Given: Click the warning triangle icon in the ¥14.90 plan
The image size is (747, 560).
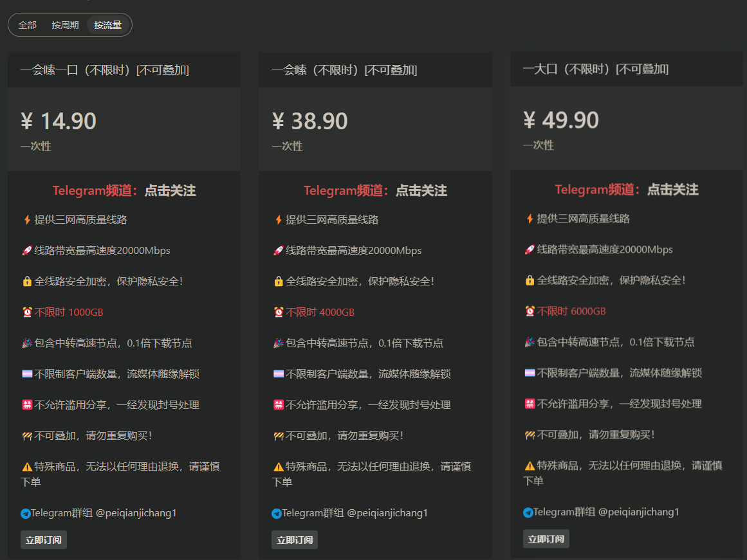Looking at the screenshot, I should (27, 467).
